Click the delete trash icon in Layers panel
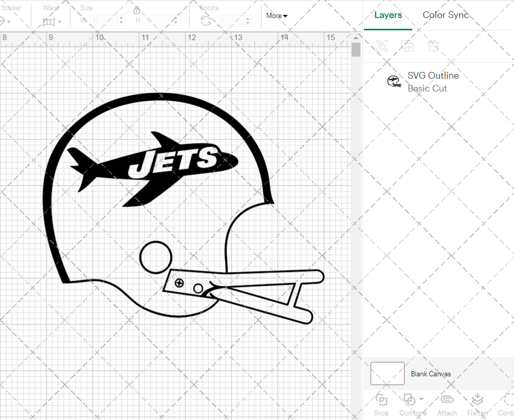This screenshot has width=514, height=420. pyautogui.click(x=433, y=46)
